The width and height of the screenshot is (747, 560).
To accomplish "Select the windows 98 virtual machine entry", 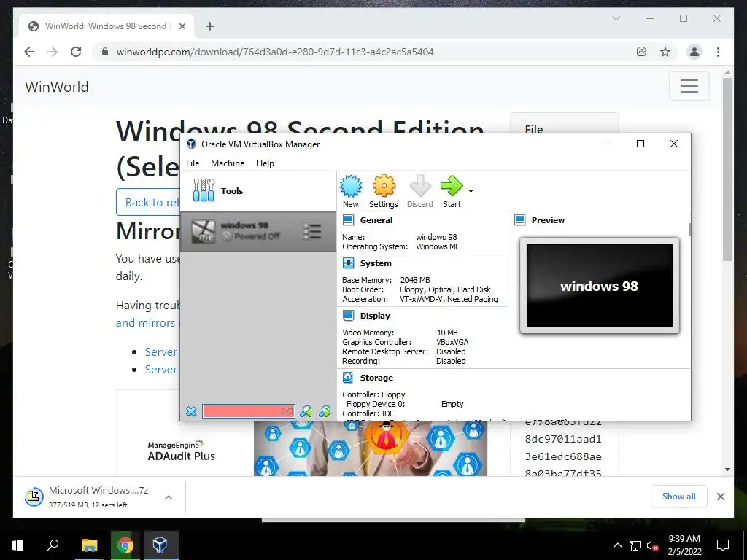I will [x=258, y=231].
